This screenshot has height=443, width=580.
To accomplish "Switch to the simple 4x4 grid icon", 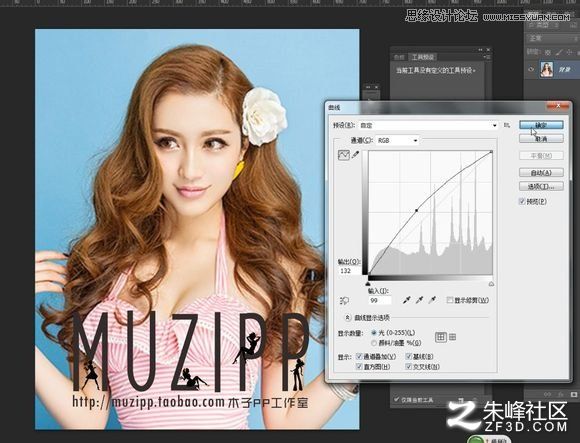I will coord(441,337).
